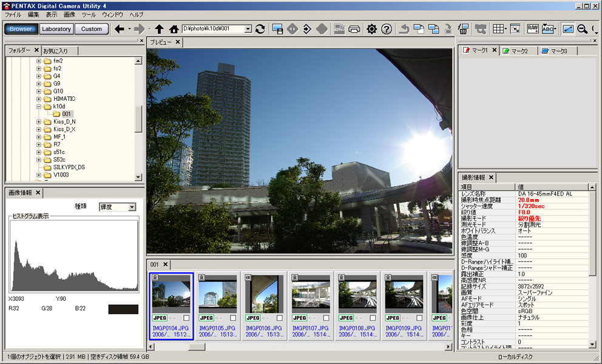This screenshot has width=602, height=364.
Task: Click the RAW extraction tool icon
Action: [533, 29]
